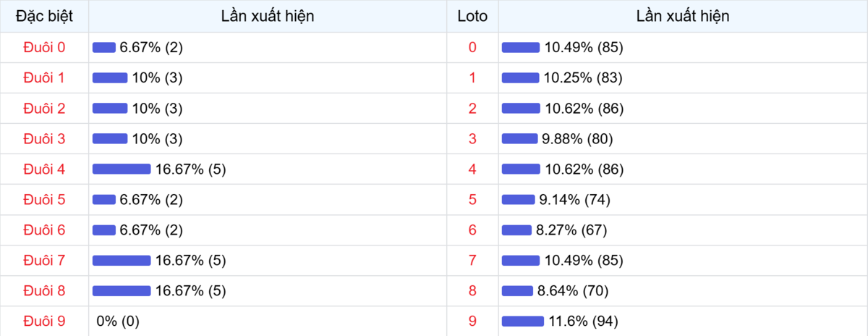Select Loto number 8
The image size is (868, 336).
pyautogui.click(x=472, y=291)
